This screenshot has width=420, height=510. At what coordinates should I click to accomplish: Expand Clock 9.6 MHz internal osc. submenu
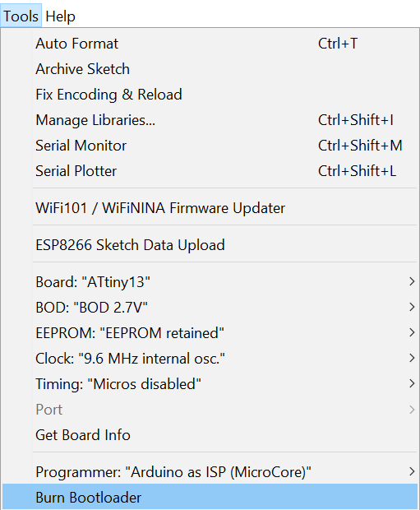click(x=210, y=359)
